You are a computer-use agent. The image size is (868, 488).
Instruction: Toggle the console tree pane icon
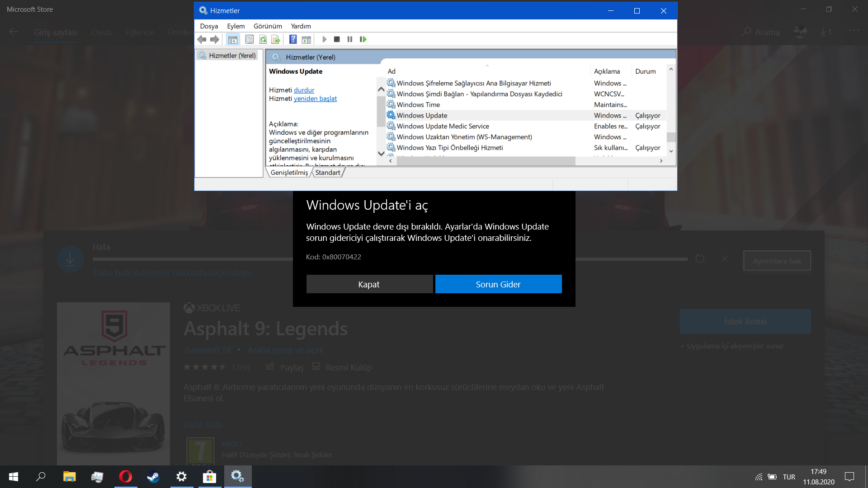[x=232, y=39]
